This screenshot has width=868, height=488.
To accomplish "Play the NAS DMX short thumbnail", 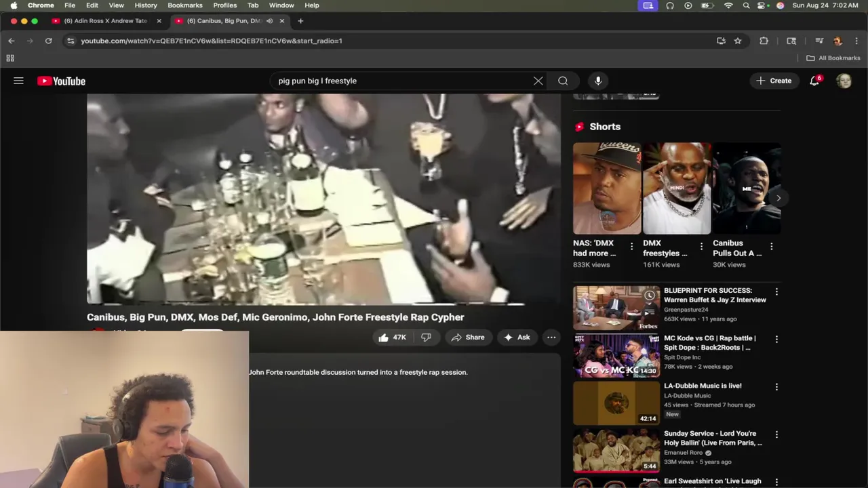I will coord(607,188).
